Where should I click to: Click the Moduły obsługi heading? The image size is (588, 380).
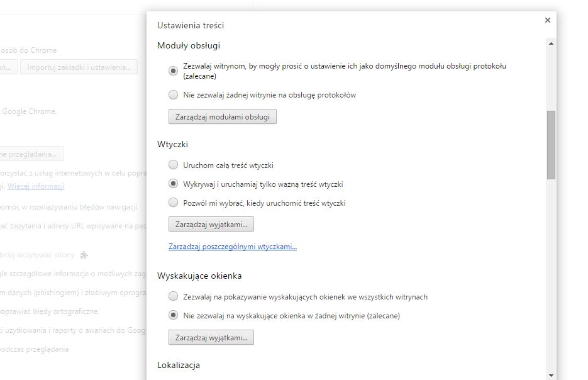(189, 45)
